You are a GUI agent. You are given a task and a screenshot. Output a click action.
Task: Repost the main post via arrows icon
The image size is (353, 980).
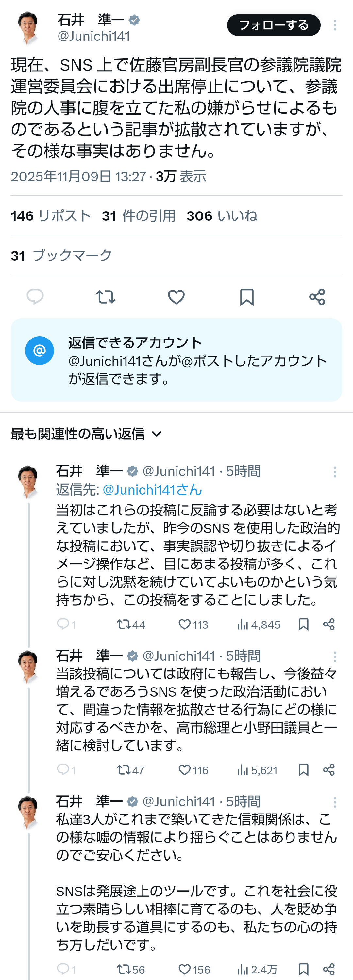[106, 297]
